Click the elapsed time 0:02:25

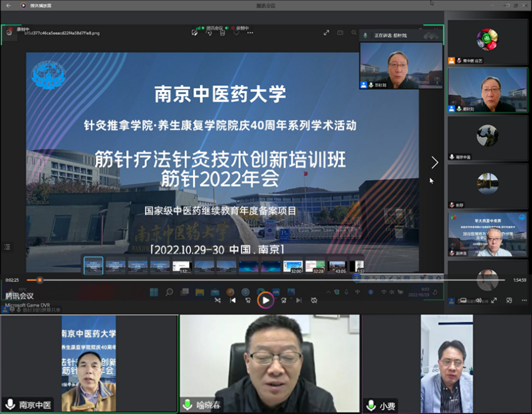12,280
